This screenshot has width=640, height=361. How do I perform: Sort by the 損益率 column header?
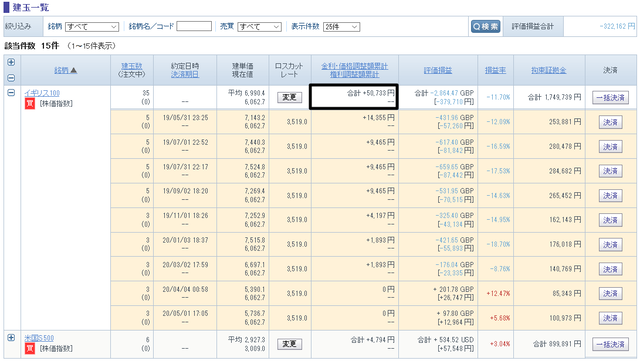pos(495,70)
